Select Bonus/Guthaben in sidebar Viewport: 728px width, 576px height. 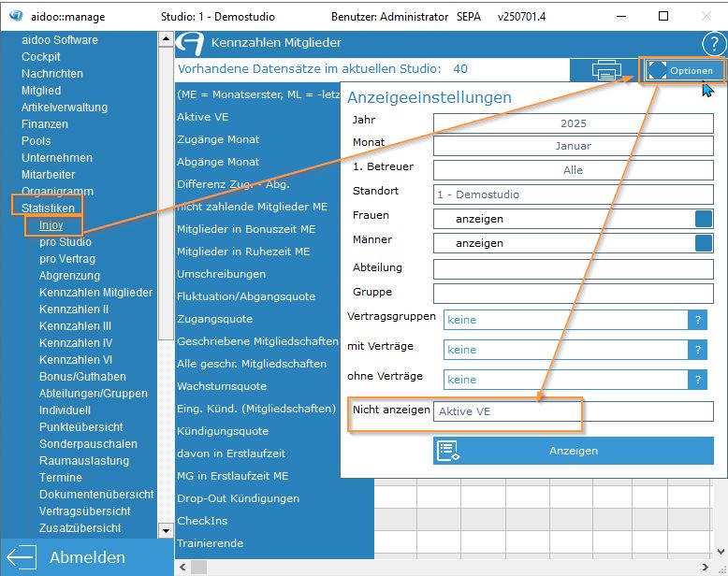coord(82,377)
